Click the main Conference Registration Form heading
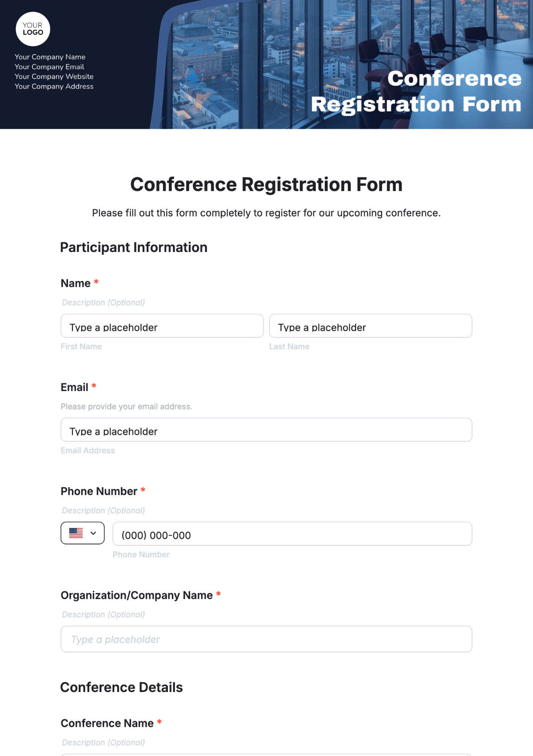 point(266,184)
